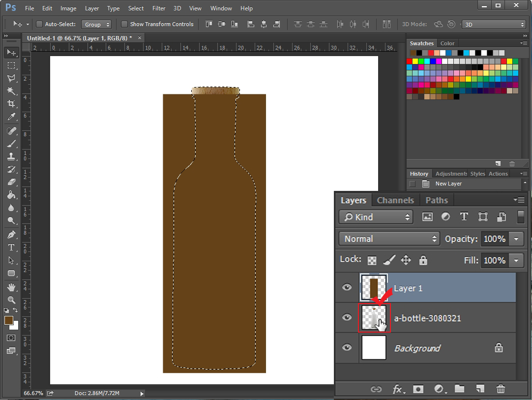The width and height of the screenshot is (532, 400).
Task: Open the Kind filter dropdown
Action: (376, 217)
